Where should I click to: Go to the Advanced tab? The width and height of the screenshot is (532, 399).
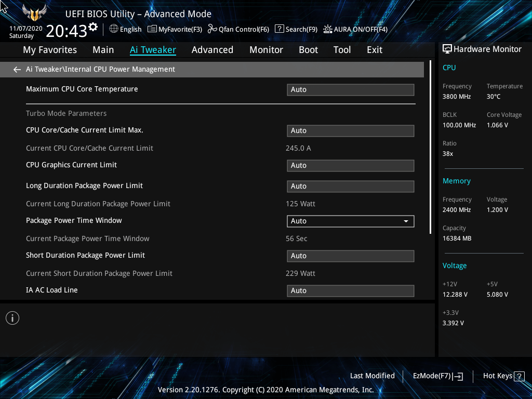coord(212,50)
